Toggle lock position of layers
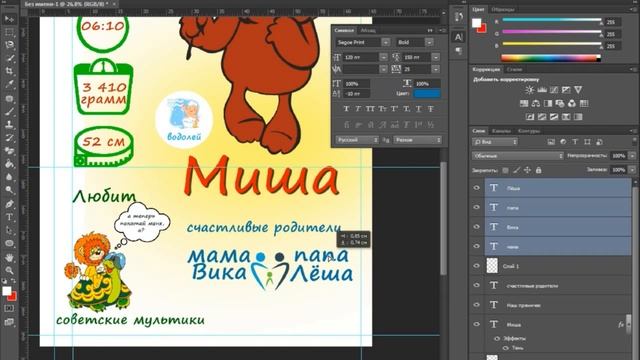 527,170
